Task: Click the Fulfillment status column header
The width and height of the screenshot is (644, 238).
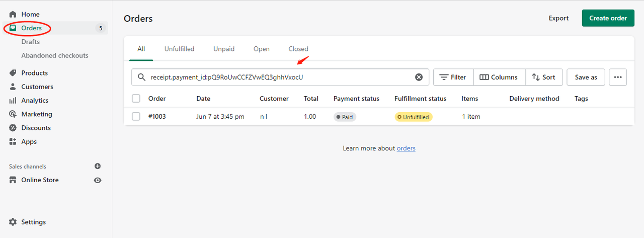Action: point(421,99)
